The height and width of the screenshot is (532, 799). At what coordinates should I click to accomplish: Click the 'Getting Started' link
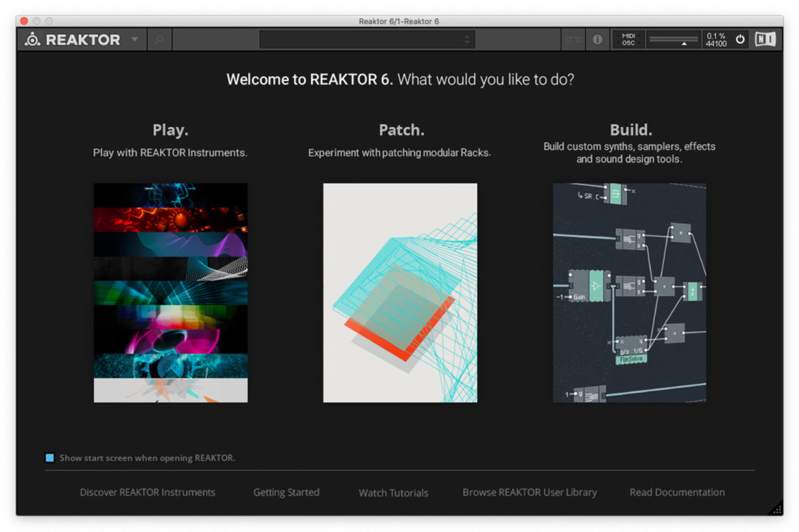point(286,492)
